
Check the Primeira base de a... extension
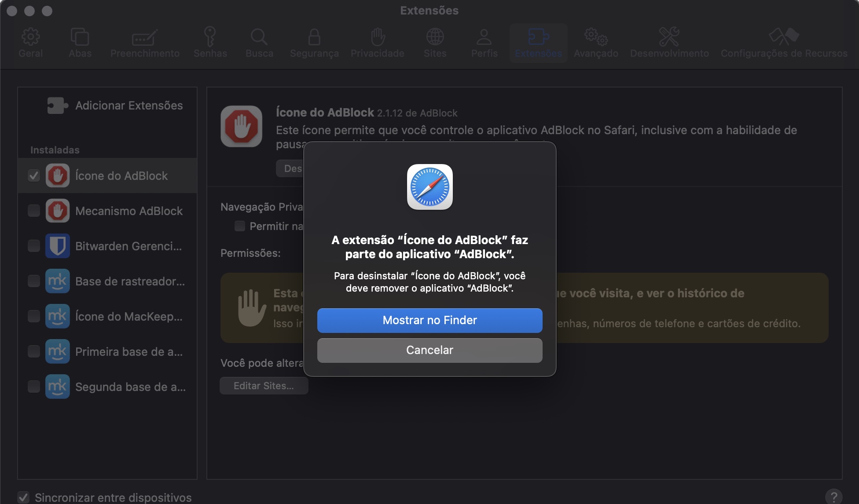pyautogui.click(x=34, y=351)
